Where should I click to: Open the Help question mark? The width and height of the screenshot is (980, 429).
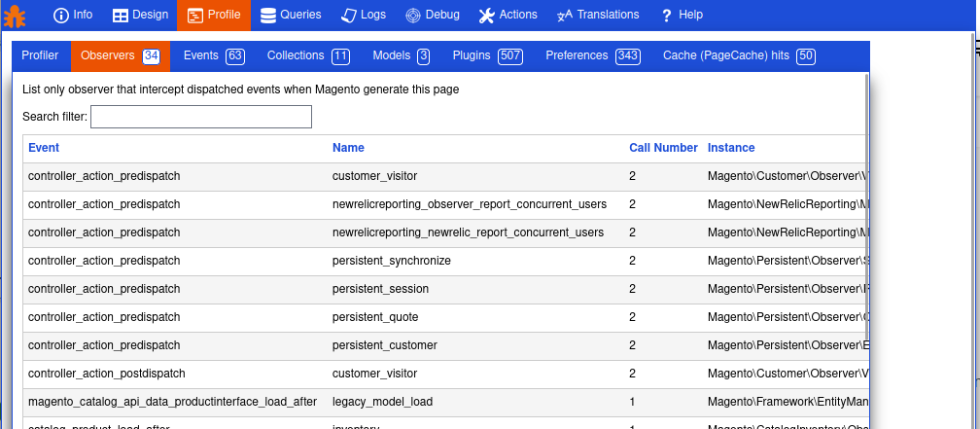pyautogui.click(x=666, y=16)
